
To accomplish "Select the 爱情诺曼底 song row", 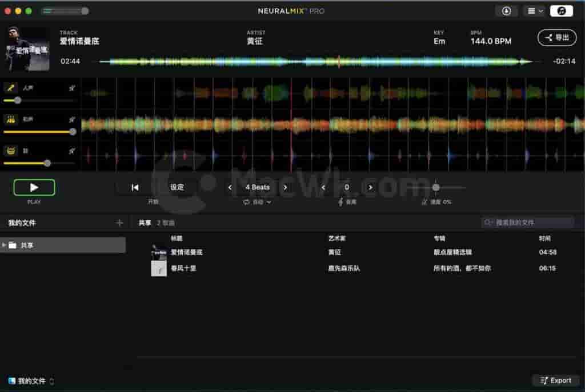I will pyautogui.click(x=356, y=252).
